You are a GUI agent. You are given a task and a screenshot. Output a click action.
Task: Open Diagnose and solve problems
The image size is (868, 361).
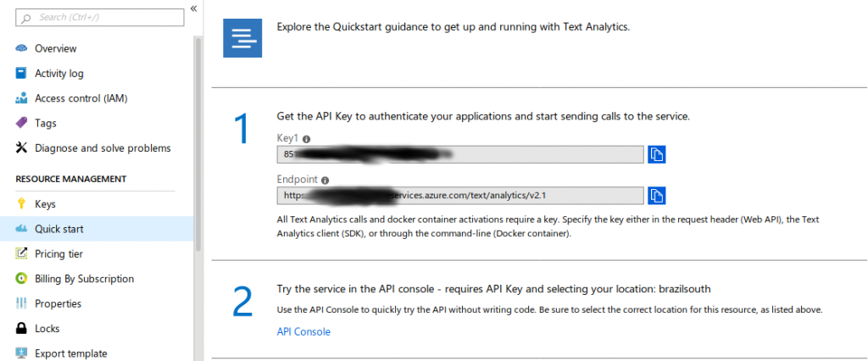pos(103,148)
